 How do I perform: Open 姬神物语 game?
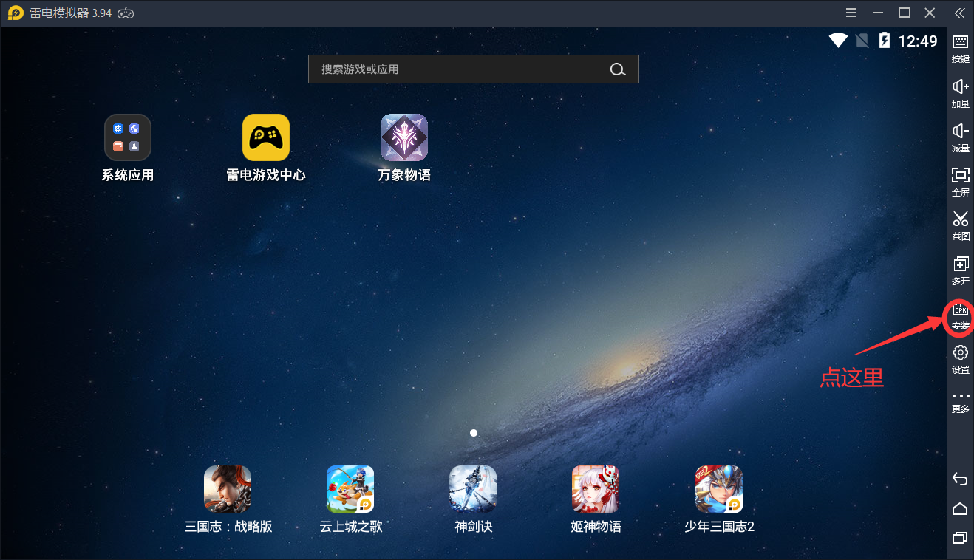596,499
